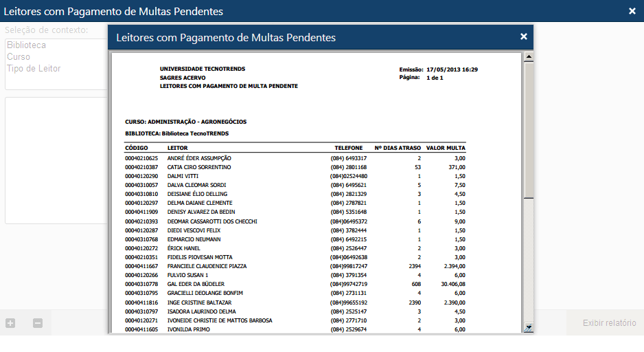The width and height of the screenshot is (644, 352).
Task: Select Biblioteca in the context list
Action: point(26,45)
